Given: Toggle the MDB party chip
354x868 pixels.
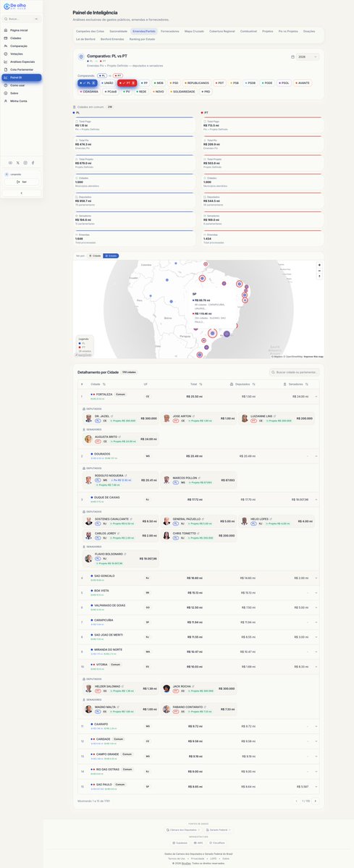Looking at the screenshot, I should (159, 83).
